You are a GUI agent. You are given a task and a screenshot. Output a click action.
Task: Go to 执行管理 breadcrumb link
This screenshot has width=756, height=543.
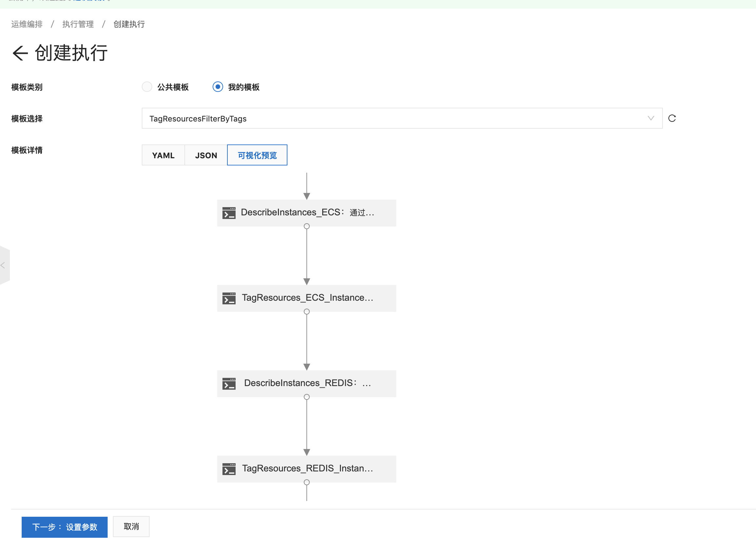(x=78, y=24)
